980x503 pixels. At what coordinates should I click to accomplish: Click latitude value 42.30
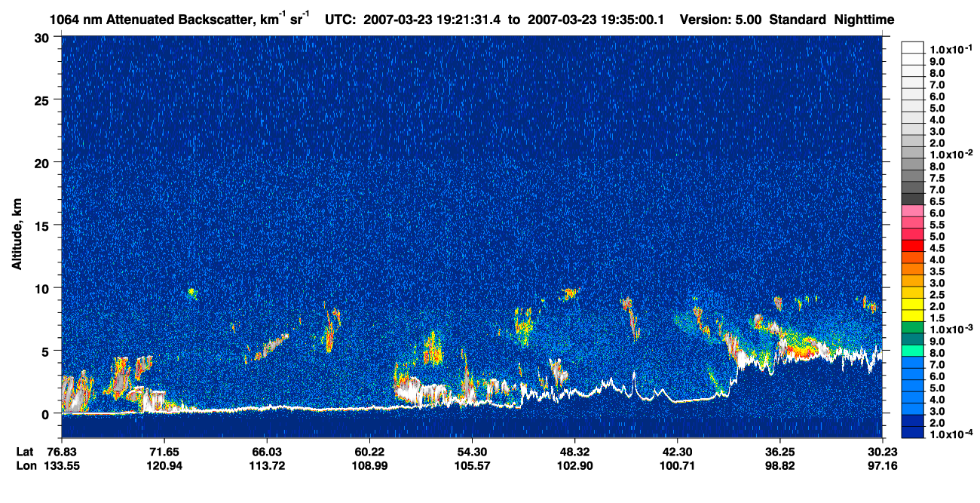point(677,451)
